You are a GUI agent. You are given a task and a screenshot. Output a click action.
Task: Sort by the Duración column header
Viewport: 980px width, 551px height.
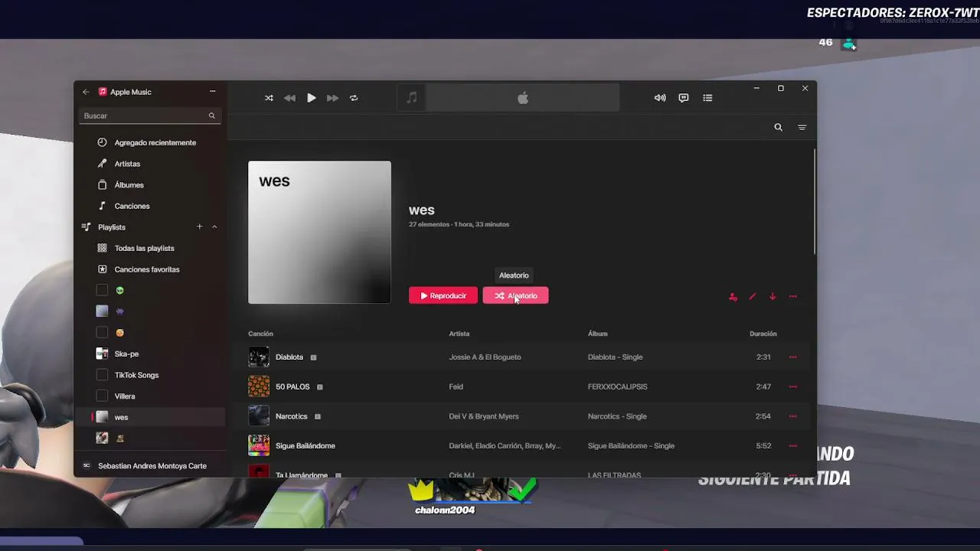tap(763, 334)
